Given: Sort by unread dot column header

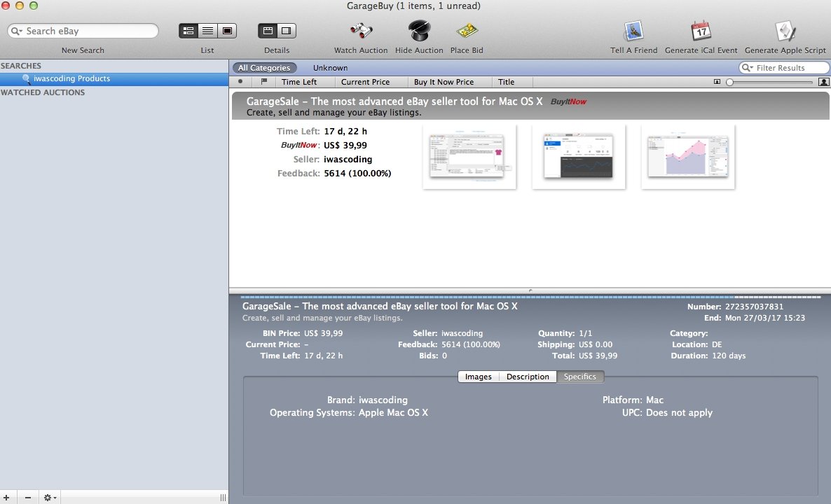Looking at the screenshot, I should [240, 81].
